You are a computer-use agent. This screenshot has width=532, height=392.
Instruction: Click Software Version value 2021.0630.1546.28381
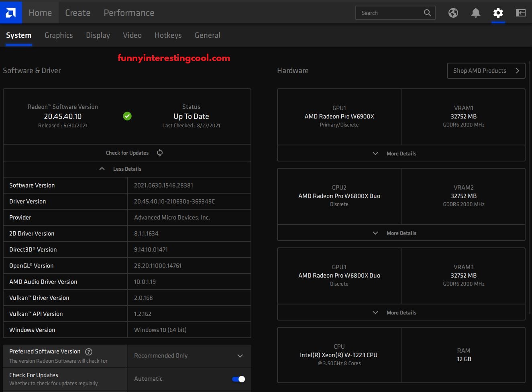[x=163, y=185]
